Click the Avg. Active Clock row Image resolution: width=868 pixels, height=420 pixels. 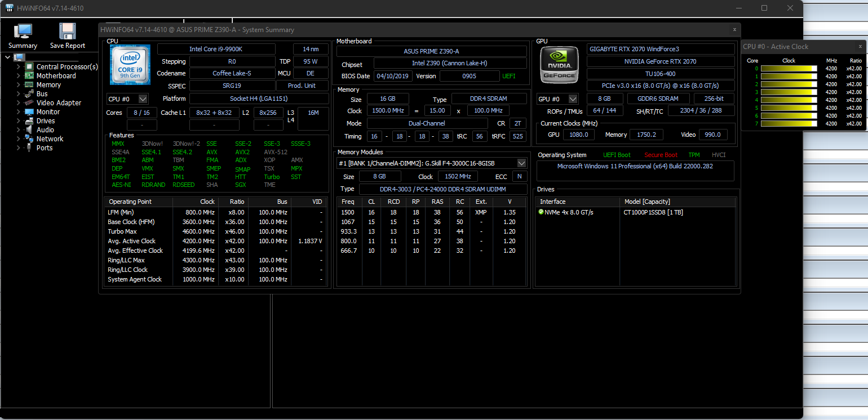click(215, 241)
